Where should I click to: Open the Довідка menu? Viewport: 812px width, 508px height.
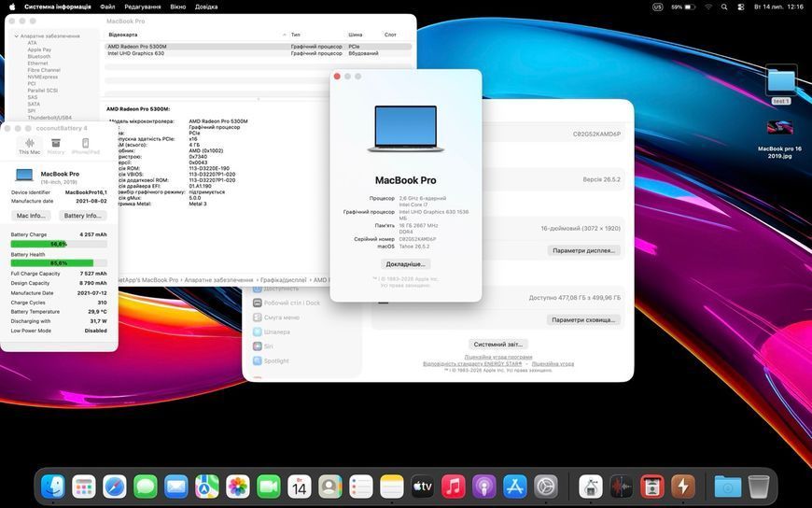(206, 7)
